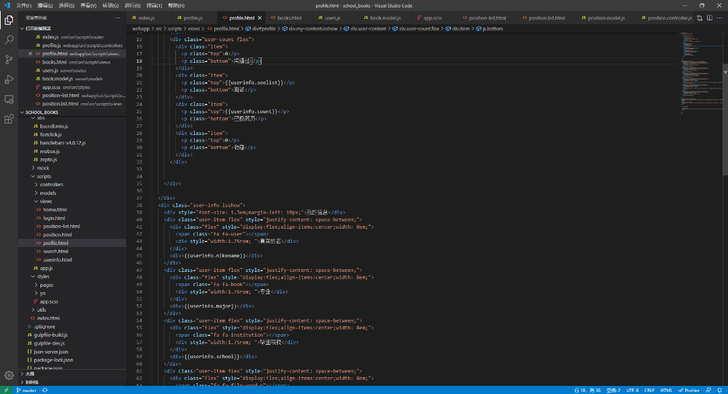This screenshot has height=394, width=728.
Task: Open the 转到(G) menu
Action: tap(110, 6)
